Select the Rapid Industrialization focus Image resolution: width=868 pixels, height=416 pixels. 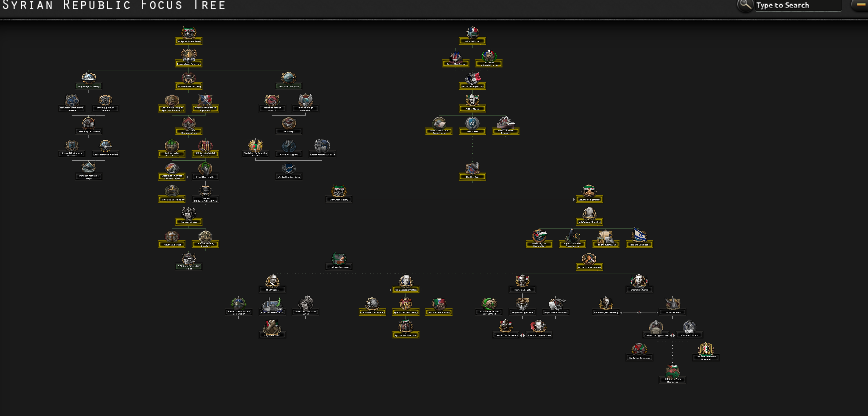coord(272,307)
